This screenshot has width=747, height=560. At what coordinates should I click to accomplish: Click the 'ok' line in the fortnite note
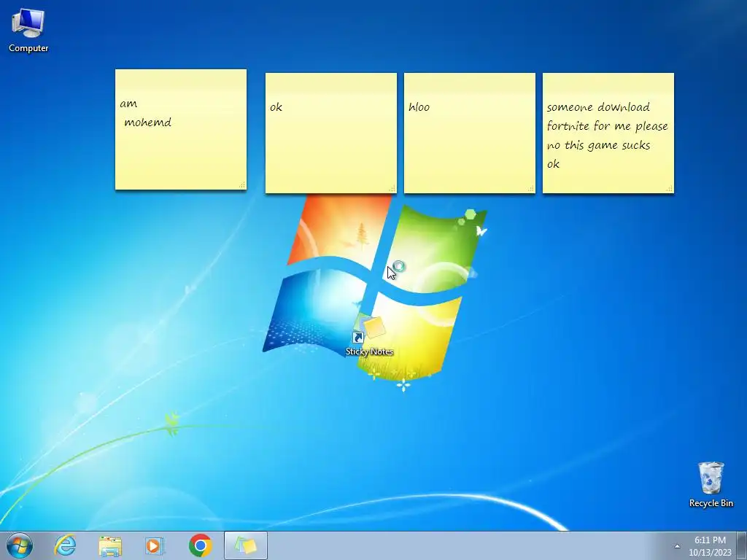pyautogui.click(x=553, y=164)
